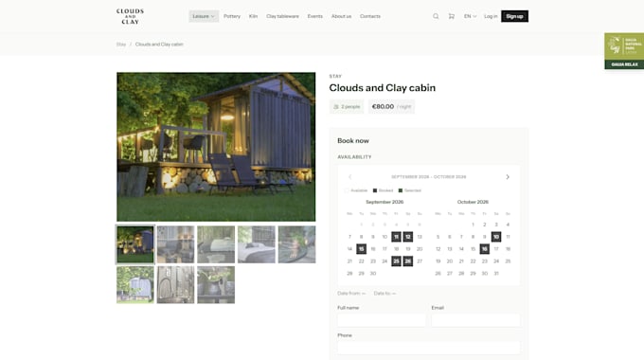Click the Date to field
644x360 pixels.
pos(385,294)
